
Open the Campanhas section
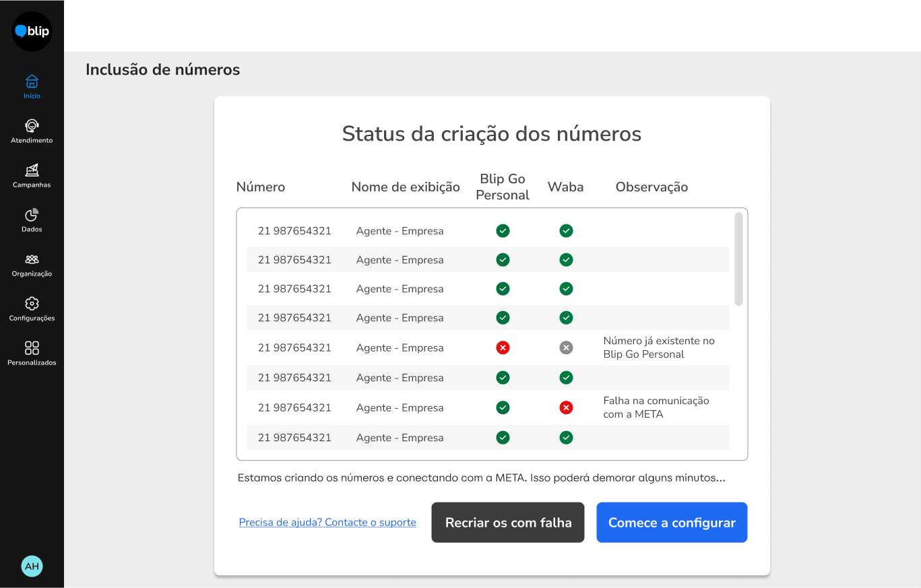click(x=32, y=176)
